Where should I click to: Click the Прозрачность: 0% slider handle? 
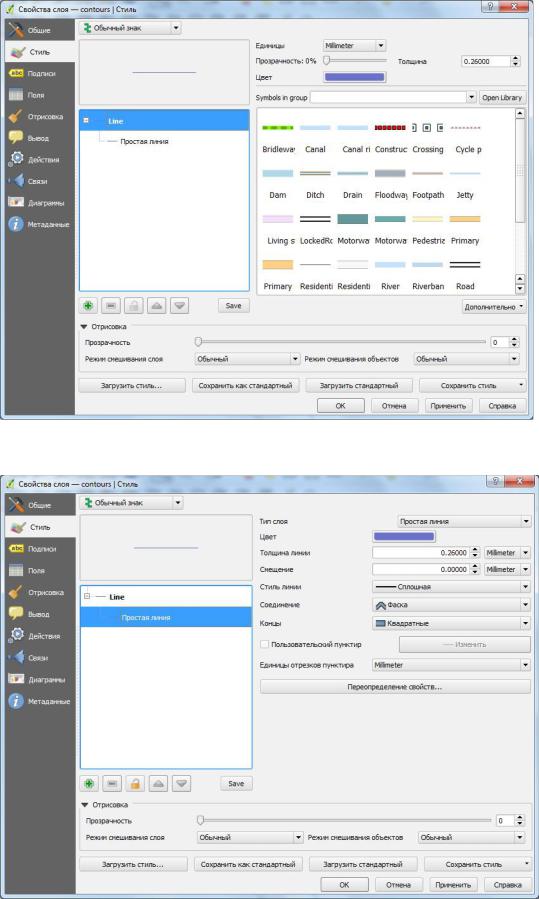(326, 60)
